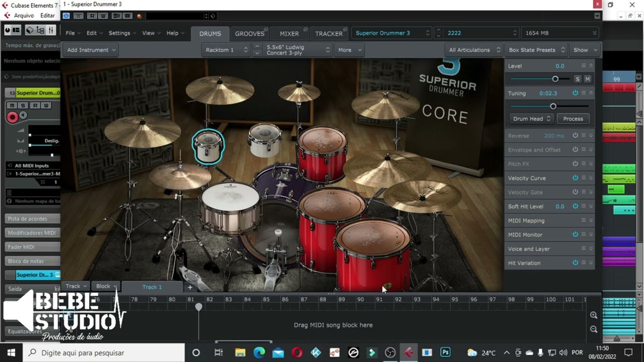Image resolution: width=644 pixels, height=362 pixels.
Task: Click the Monitor speaker button on Cubase track
Action: tap(23, 116)
